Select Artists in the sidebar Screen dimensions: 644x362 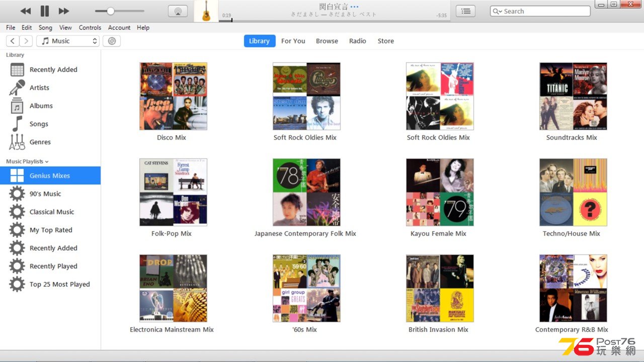[50, 88]
